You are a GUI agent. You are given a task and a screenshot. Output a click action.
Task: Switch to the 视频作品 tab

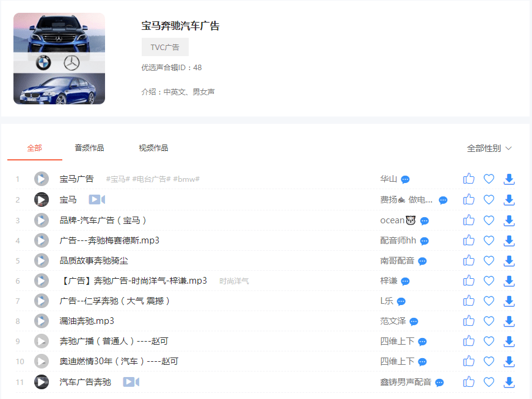[x=153, y=148]
